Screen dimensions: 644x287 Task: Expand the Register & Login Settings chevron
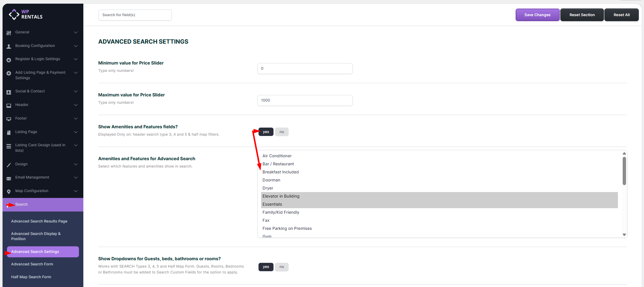(x=76, y=59)
